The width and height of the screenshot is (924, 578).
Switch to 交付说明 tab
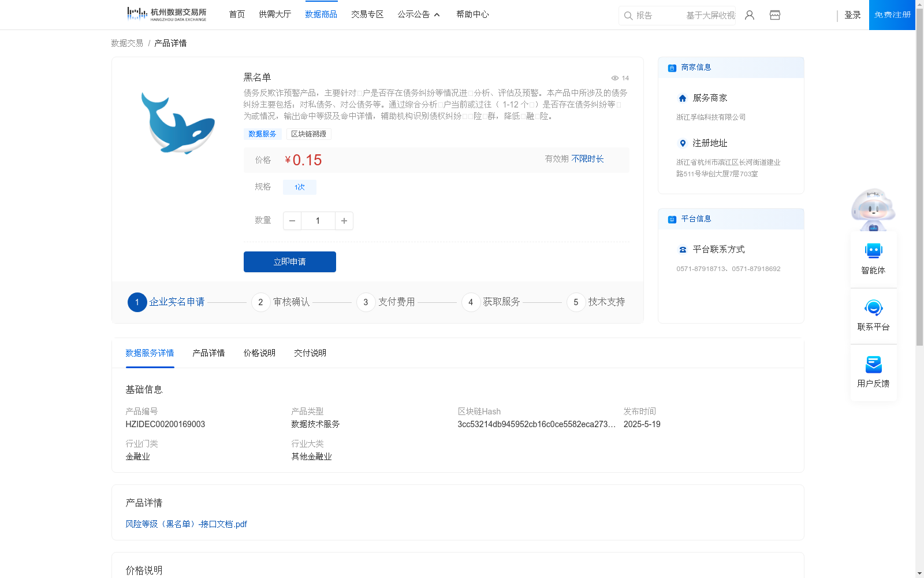pos(310,353)
